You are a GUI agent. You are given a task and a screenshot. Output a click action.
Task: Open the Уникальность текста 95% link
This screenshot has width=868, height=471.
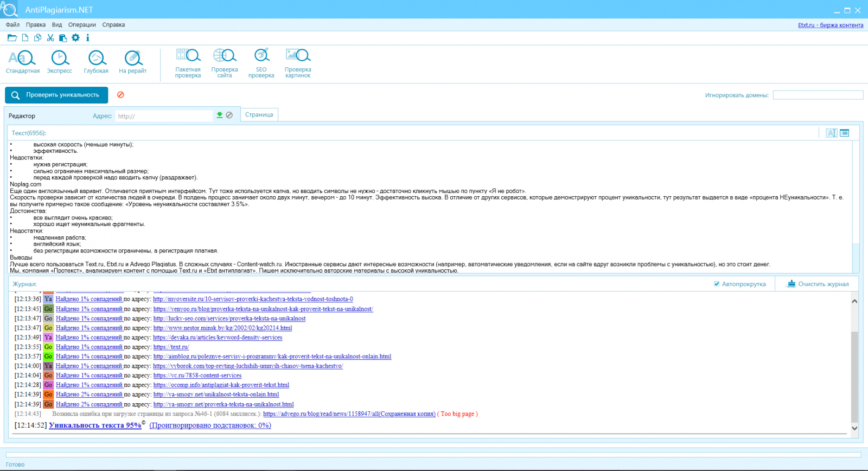(x=95, y=425)
